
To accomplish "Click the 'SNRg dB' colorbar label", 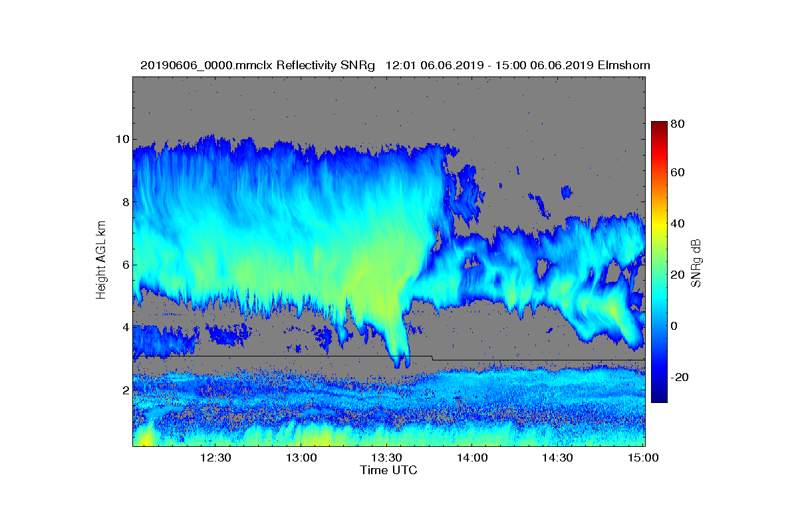I will coord(696,263).
